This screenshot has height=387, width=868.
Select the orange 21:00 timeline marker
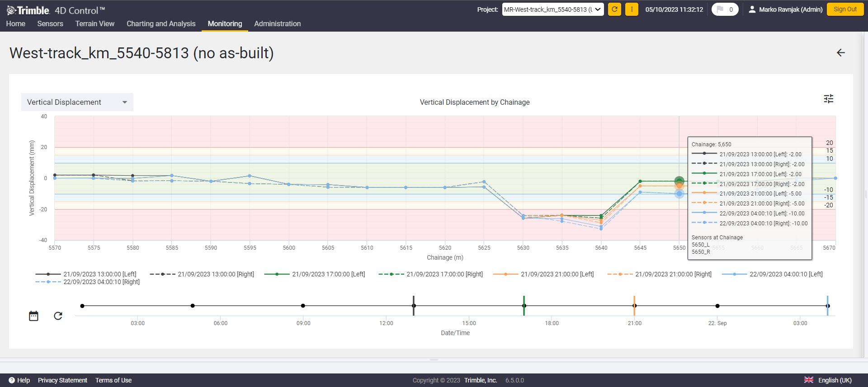634,306
